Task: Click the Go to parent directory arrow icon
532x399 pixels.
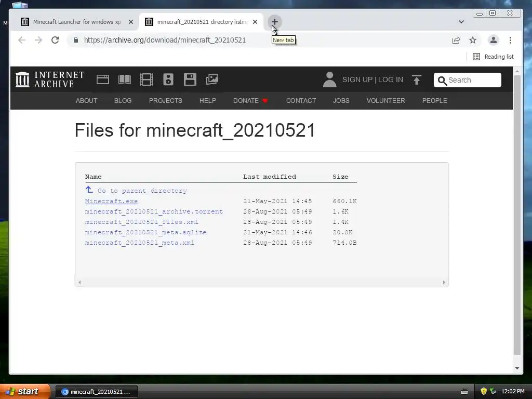Action: click(x=89, y=190)
